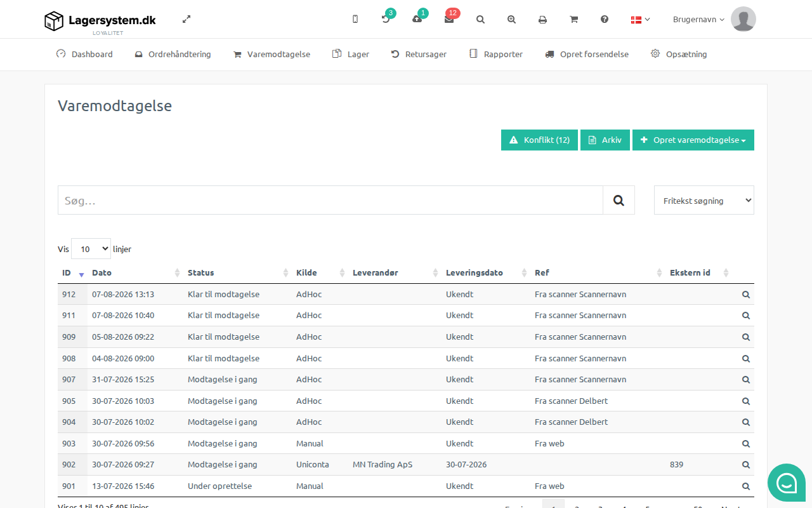This screenshot has height=508, width=812.
Task: Click the Varemodtagelse page heading
Action: point(115,106)
